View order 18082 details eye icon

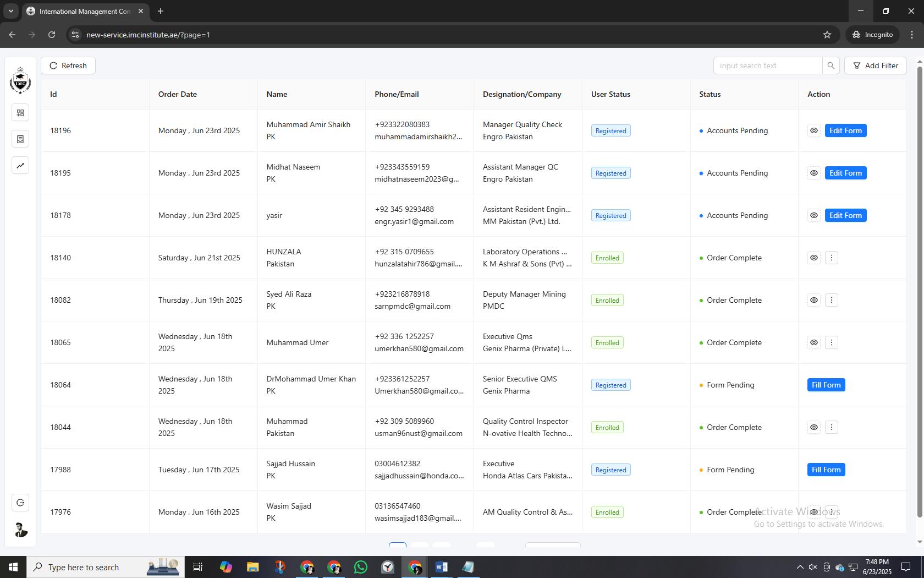pos(814,300)
